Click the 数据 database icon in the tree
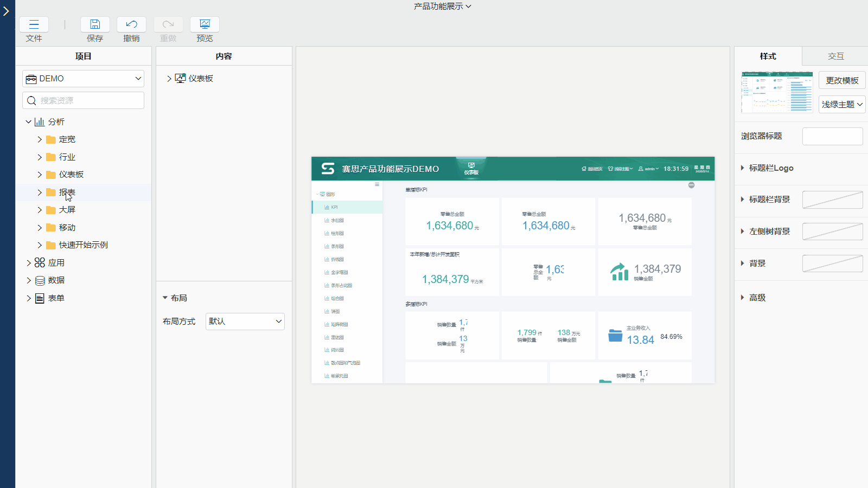The height and width of the screenshot is (488, 868). pos(40,280)
